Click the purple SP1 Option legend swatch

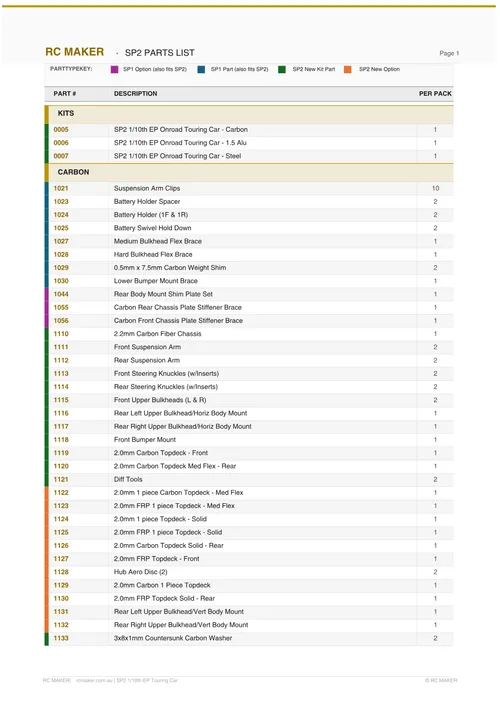point(114,69)
